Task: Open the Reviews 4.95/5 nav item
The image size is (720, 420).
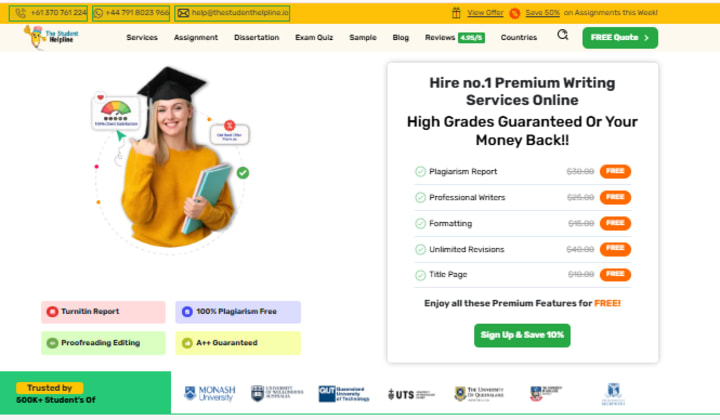Action: pyautogui.click(x=455, y=38)
